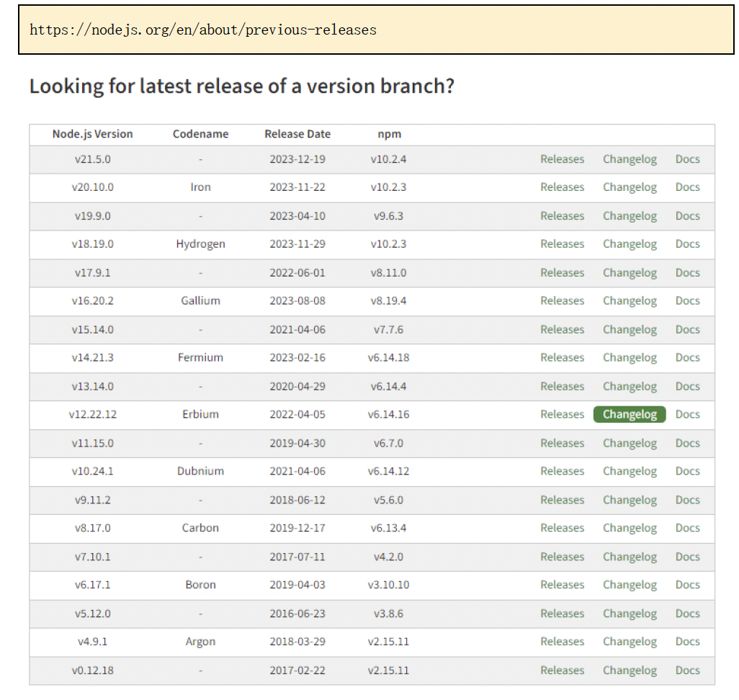The image size is (739, 700).
Task: View Changelog for v15.14.0
Action: [630, 330]
